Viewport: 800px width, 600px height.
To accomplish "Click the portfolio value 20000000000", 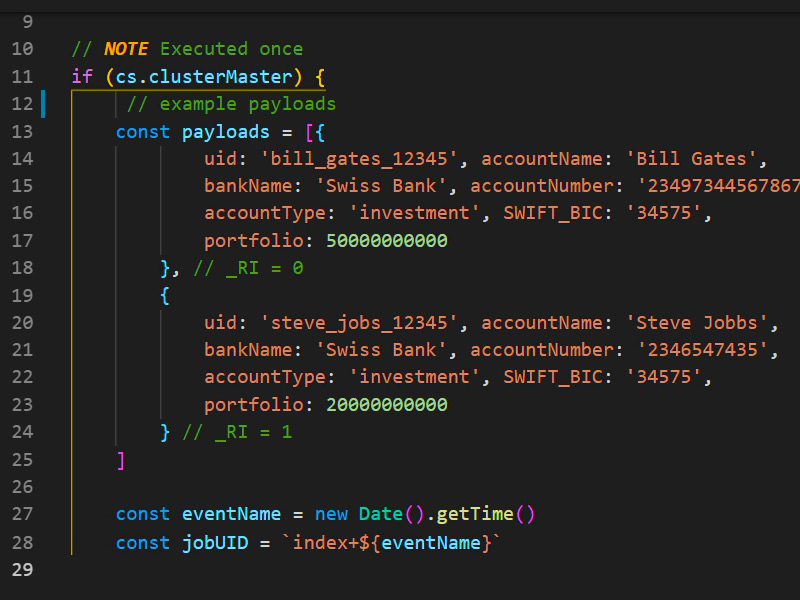I will pyautogui.click(x=386, y=405).
